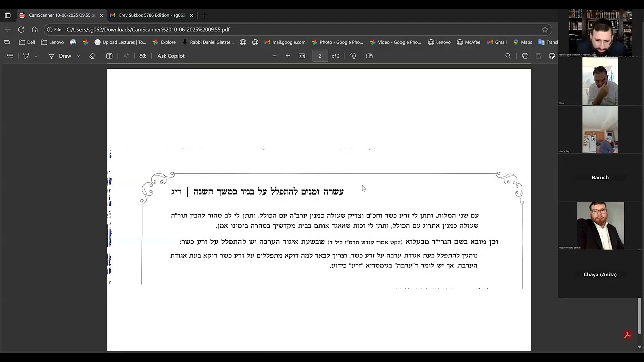
Task: Open the Translate bookmark
Action: [548, 42]
